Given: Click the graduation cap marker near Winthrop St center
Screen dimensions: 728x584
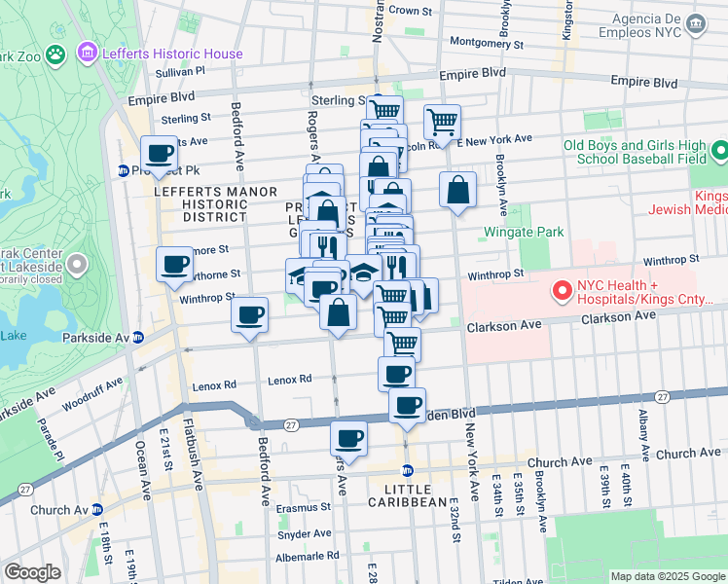Looking at the screenshot, I should 364,274.
